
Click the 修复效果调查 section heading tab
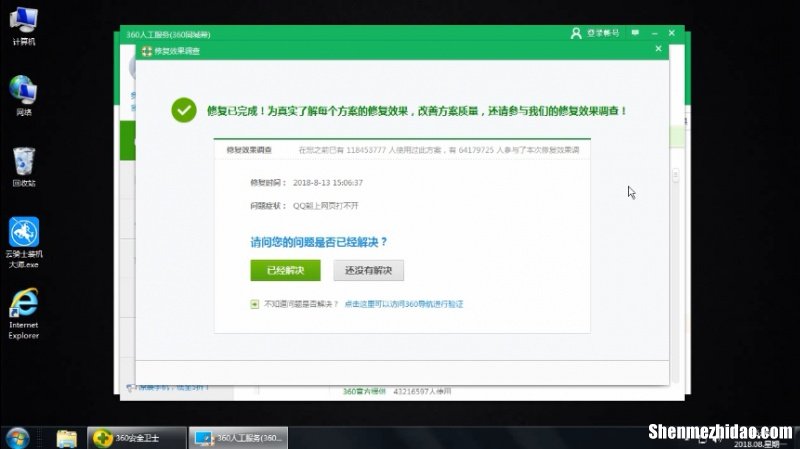249,150
